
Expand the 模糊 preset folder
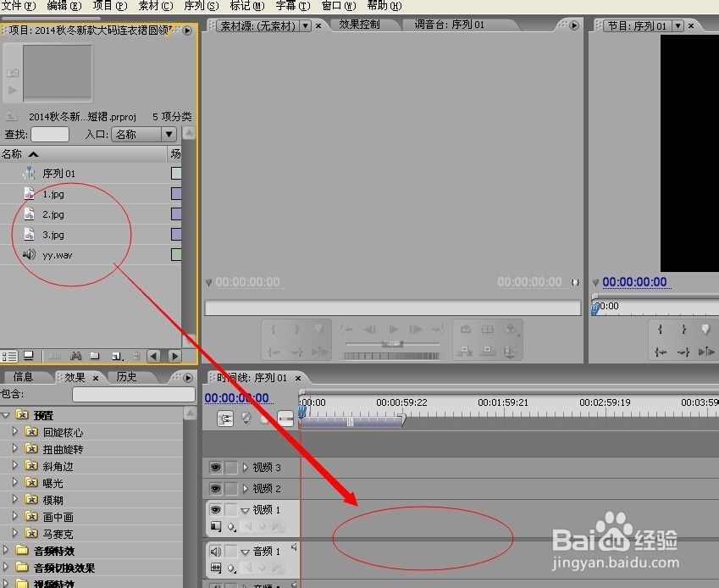[14, 500]
